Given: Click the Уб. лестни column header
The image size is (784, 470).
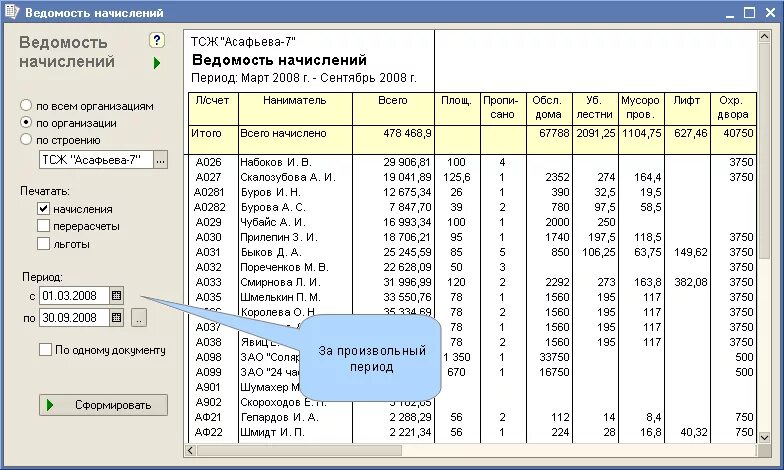Looking at the screenshot, I should [x=595, y=108].
